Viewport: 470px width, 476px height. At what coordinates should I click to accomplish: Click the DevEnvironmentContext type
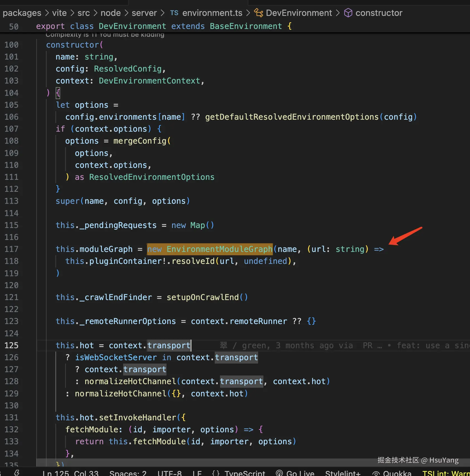tap(150, 81)
